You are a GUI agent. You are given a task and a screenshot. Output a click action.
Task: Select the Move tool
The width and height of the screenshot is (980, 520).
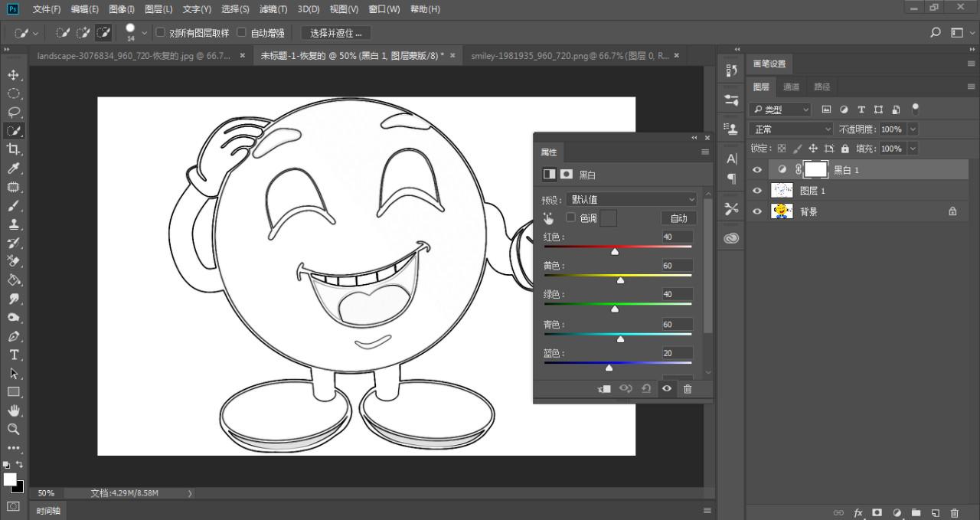coord(14,75)
